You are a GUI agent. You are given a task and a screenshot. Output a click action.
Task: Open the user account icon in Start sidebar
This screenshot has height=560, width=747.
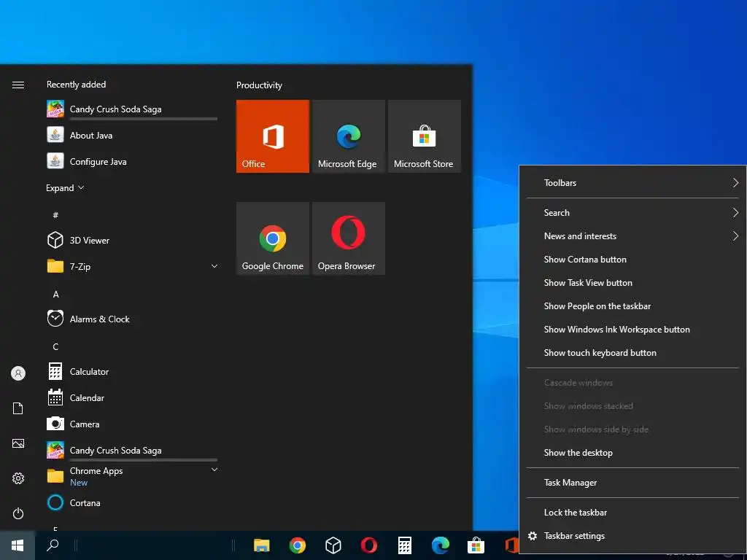18,373
